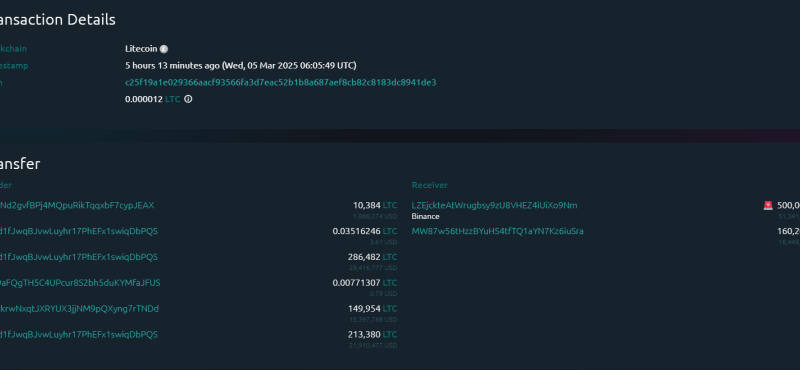Image resolution: width=800 pixels, height=370 pixels.
Task: Click the fee value 0.000012
Action: coord(144,99)
